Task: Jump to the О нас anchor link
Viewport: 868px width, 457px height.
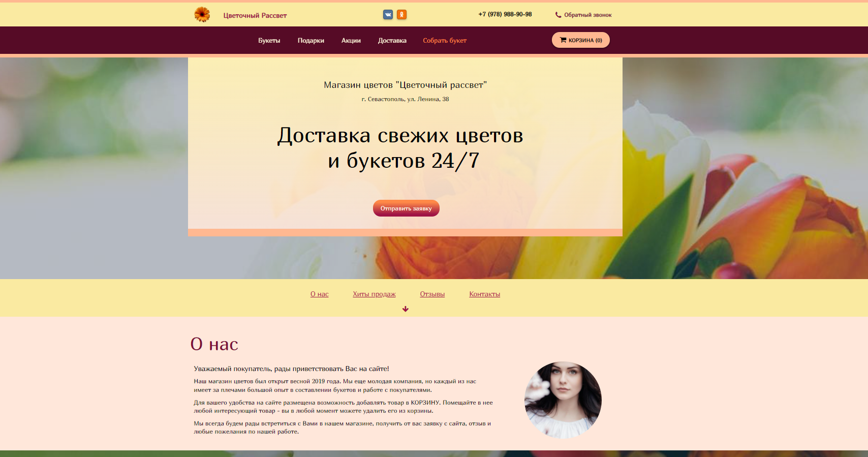Action: coord(319,294)
